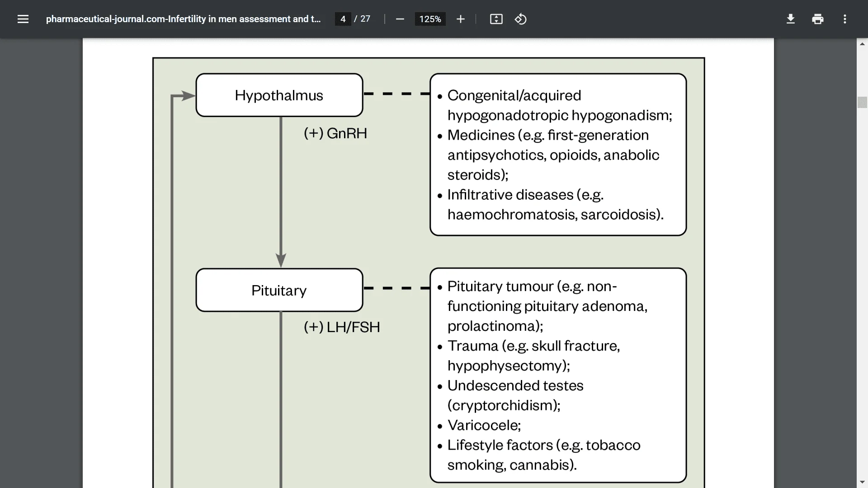Download the PDF file

(x=790, y=19)
